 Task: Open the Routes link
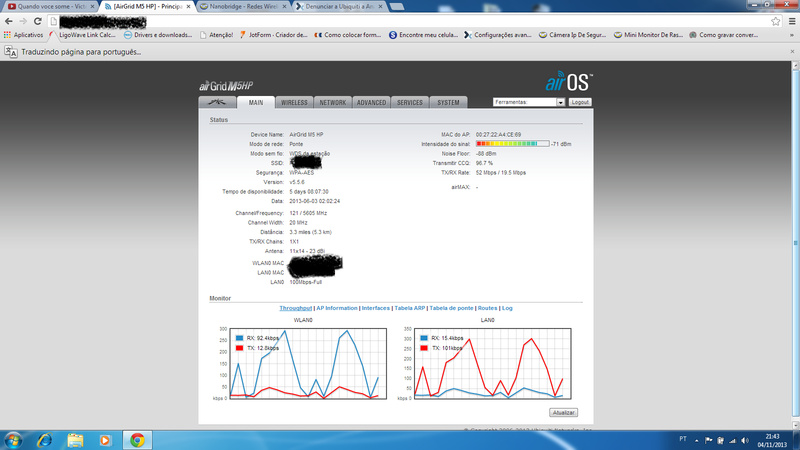487,308
